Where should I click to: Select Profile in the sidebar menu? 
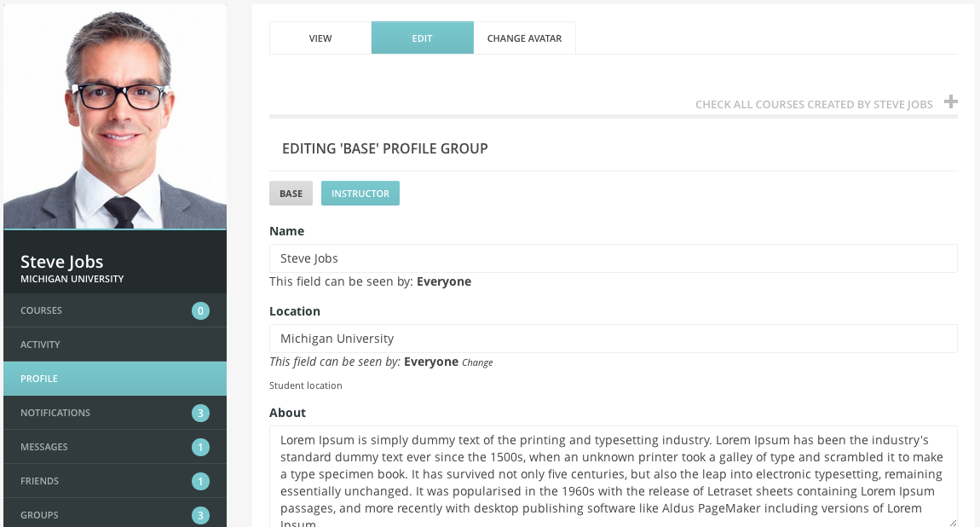click(115, 379)
